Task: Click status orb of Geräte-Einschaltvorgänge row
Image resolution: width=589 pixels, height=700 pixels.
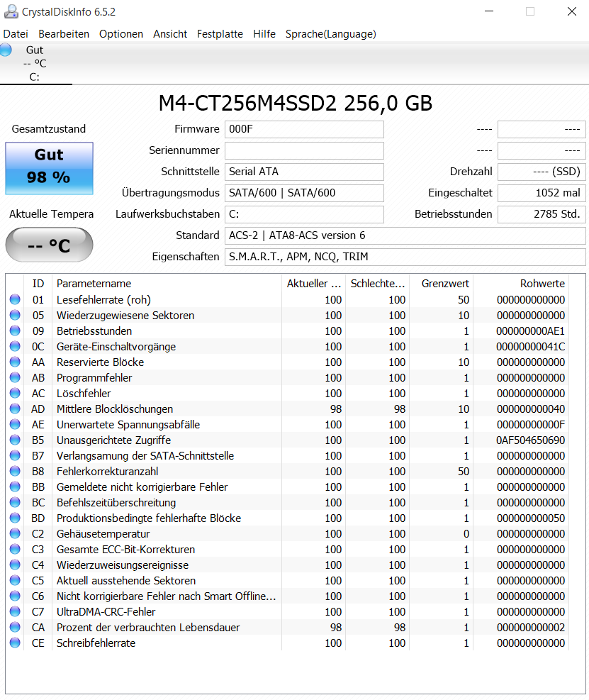Action: 15,346
